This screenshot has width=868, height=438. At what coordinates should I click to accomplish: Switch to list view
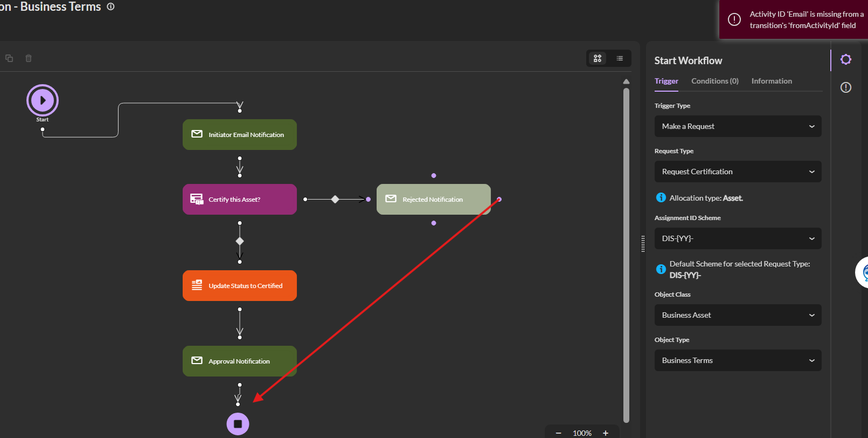(x=620, y=58)
